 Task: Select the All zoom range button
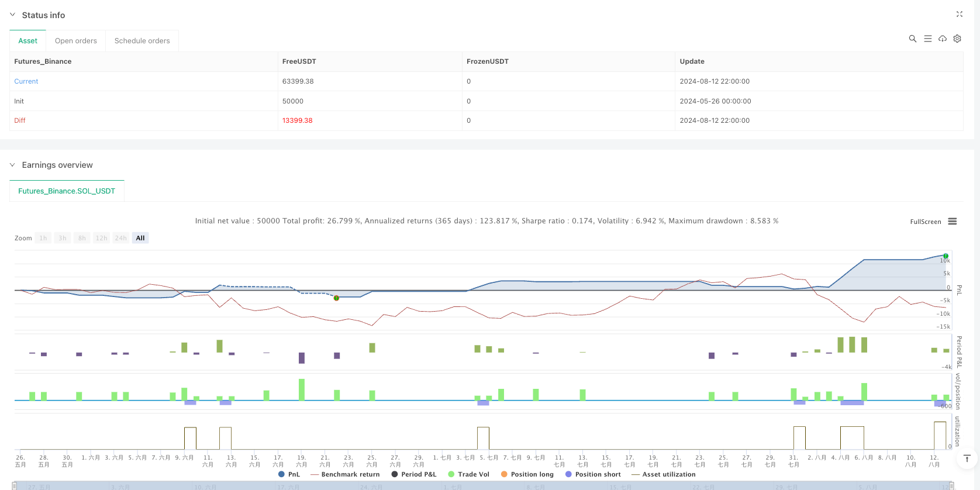click(140, 238)
